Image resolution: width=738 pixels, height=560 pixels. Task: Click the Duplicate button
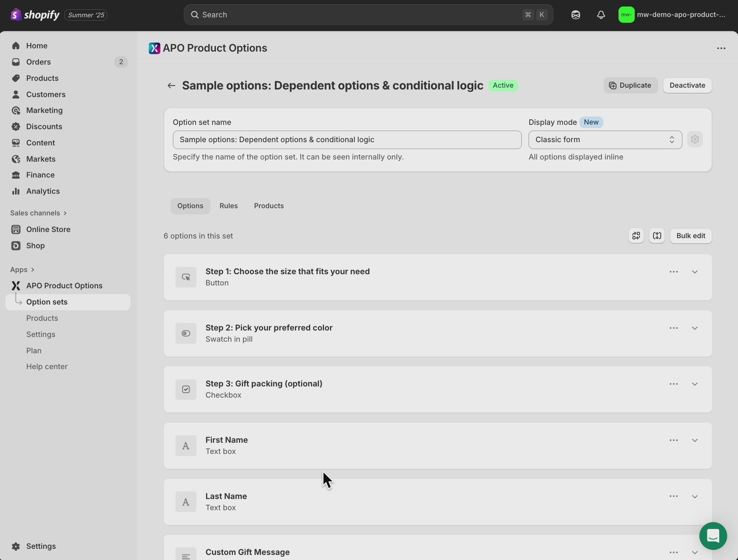pyautogui.click(x=630, y=86)
